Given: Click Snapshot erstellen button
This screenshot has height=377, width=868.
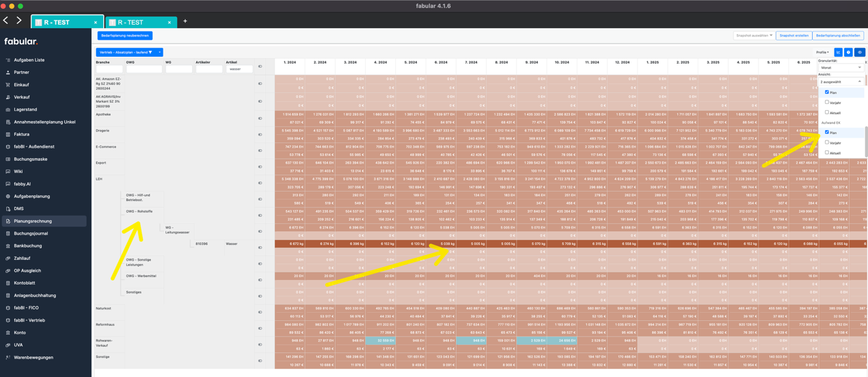Looking at the screenshot, I should pyautogui.click(x=794, y=36).
